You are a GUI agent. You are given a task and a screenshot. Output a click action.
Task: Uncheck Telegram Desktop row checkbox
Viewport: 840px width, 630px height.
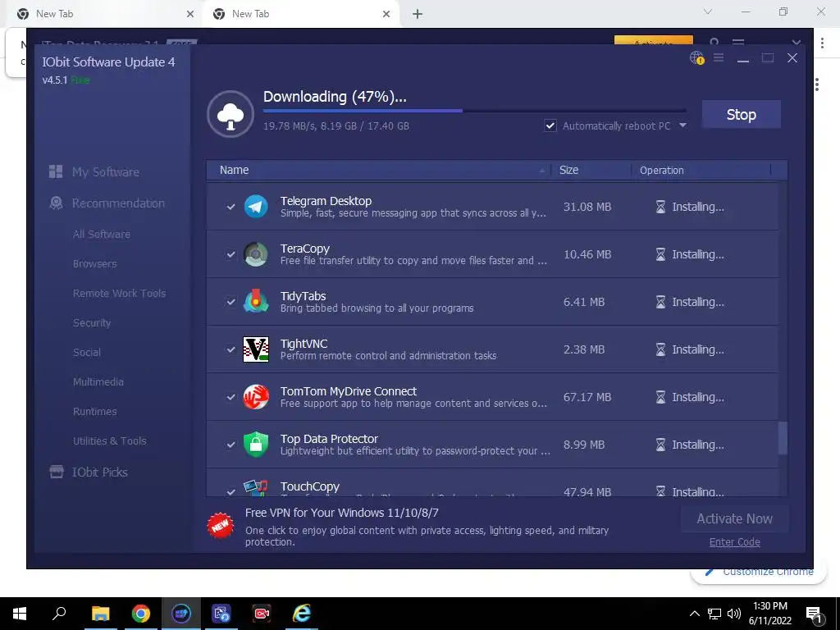[231, 207]
